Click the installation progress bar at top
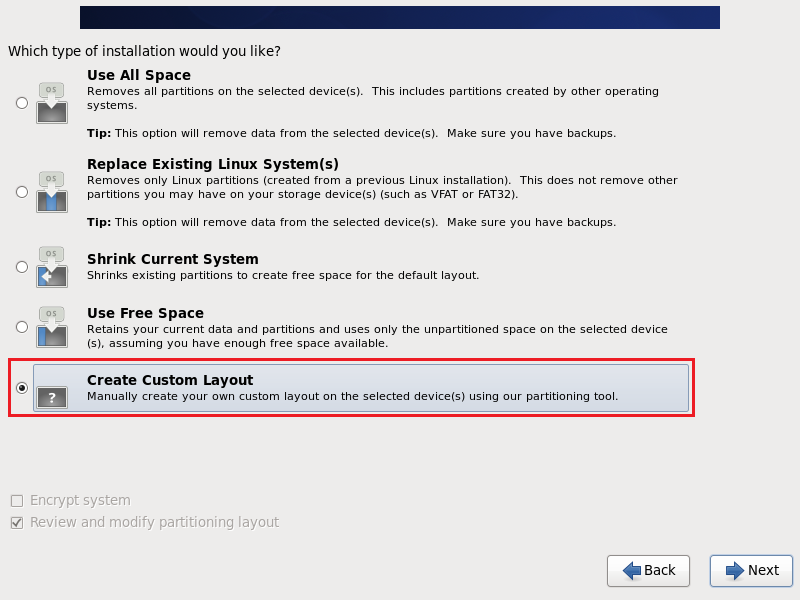The image size is (800, 600). (x=400, y=16)
